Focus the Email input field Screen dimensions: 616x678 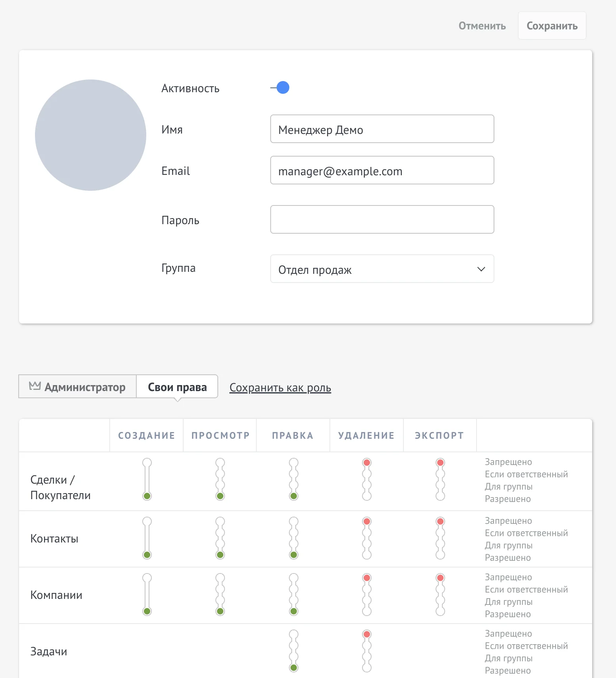pos(382,170)
